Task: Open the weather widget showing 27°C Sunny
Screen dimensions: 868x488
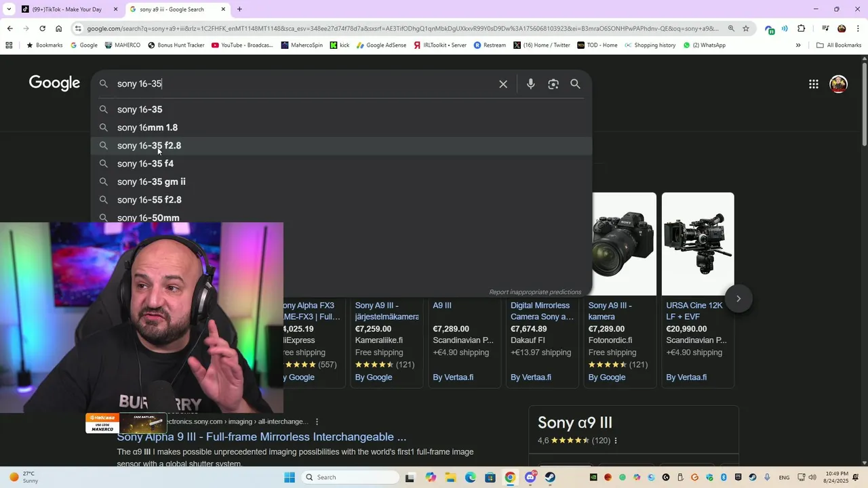Action: 24,477
